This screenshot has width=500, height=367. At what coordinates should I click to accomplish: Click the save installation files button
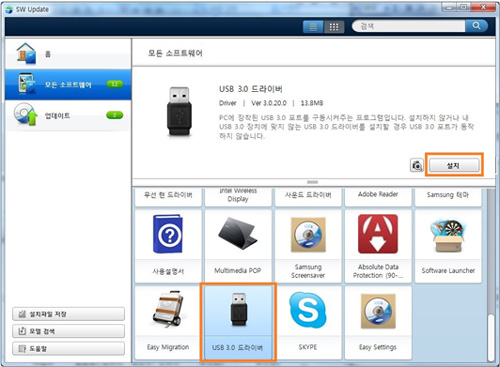click(68, 314)
